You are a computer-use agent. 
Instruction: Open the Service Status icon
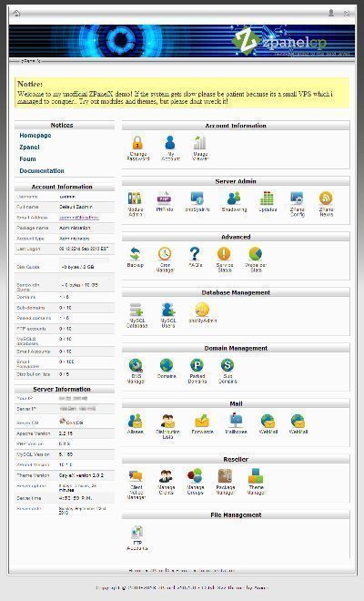224,254
